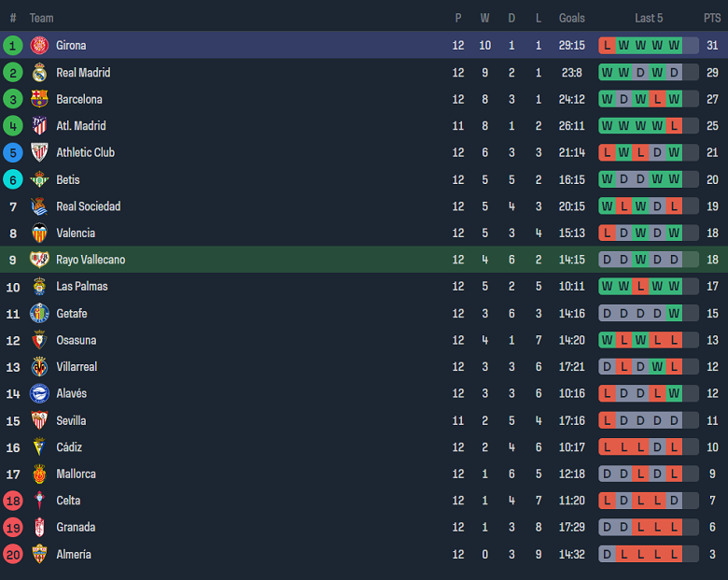Screen dimensions: 728x580
Task: Sort table by PTS column header
Action: 712,18
